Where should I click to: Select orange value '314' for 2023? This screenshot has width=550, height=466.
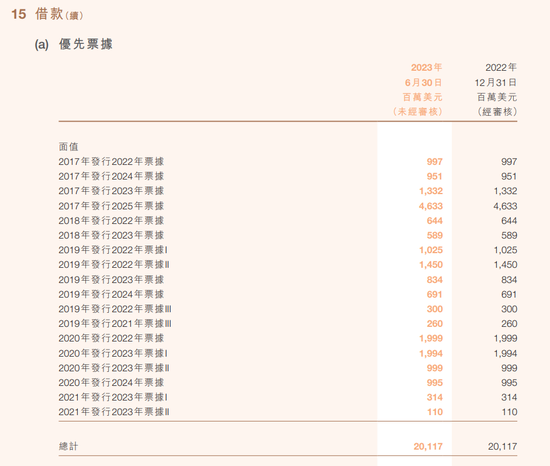pyautogui.click(x=434, y=398)
